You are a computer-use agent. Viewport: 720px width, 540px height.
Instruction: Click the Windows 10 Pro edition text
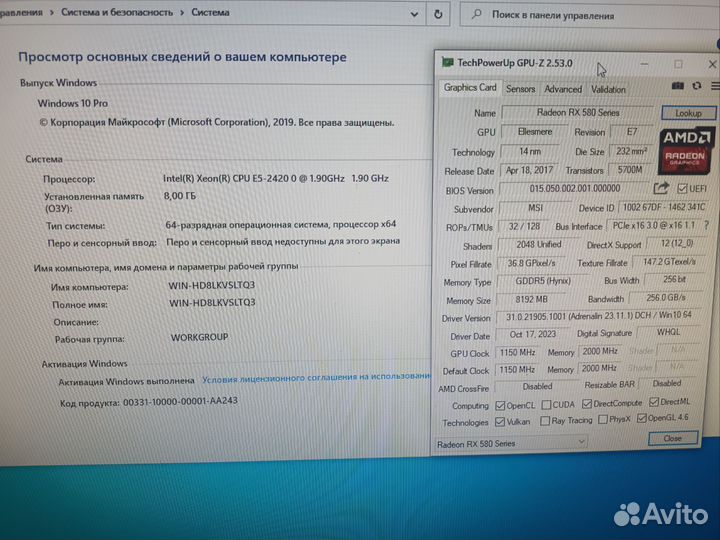click(73, 103)
